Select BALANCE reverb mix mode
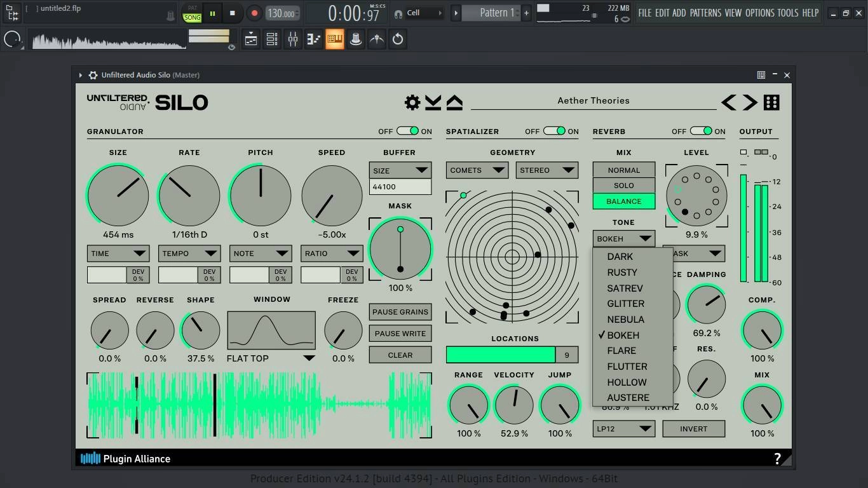The width and height of the screenshot is (868, 488). point(624,201)
